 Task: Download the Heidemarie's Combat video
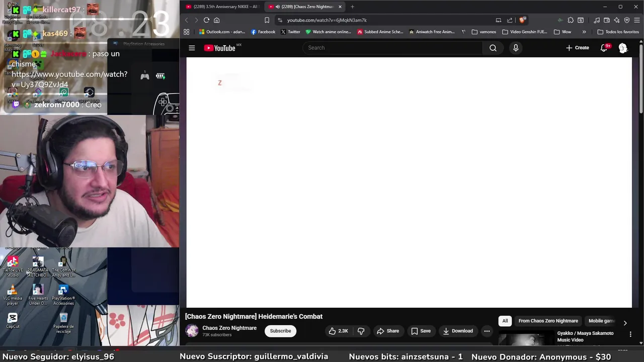tap(458, 331)
